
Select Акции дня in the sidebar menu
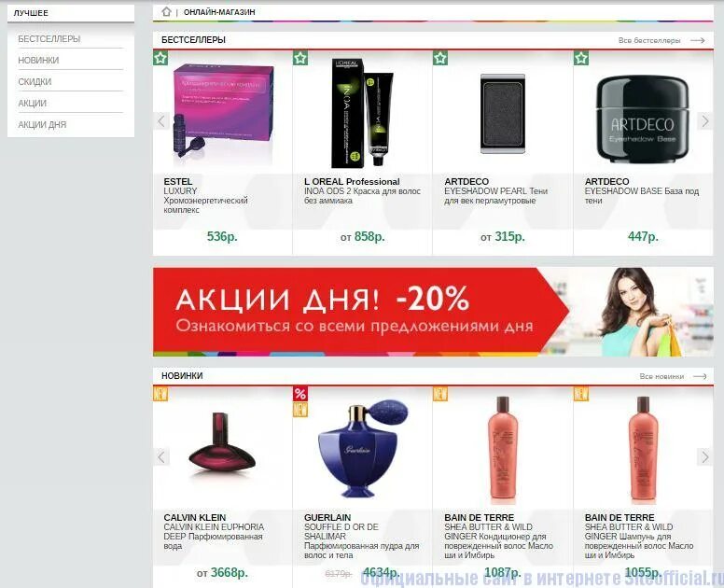click(43, 125)
